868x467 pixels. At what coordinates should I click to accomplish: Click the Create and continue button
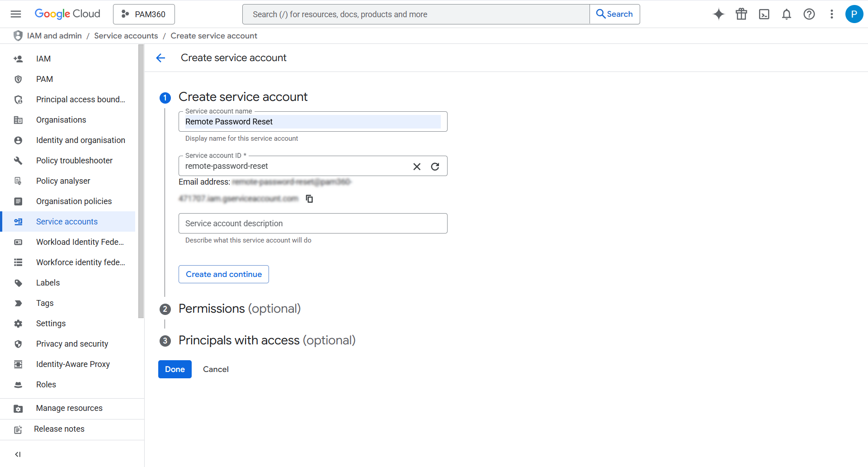[223, 274]
